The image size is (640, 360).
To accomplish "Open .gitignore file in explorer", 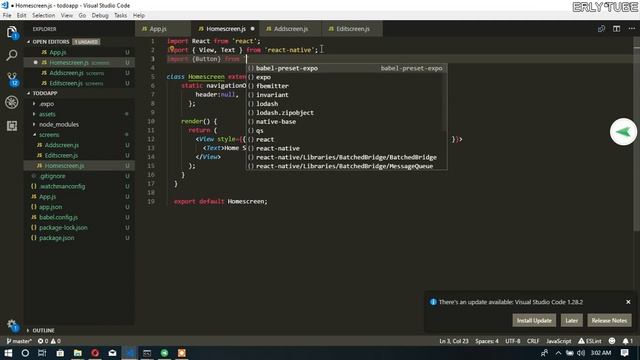I will 52,176.
